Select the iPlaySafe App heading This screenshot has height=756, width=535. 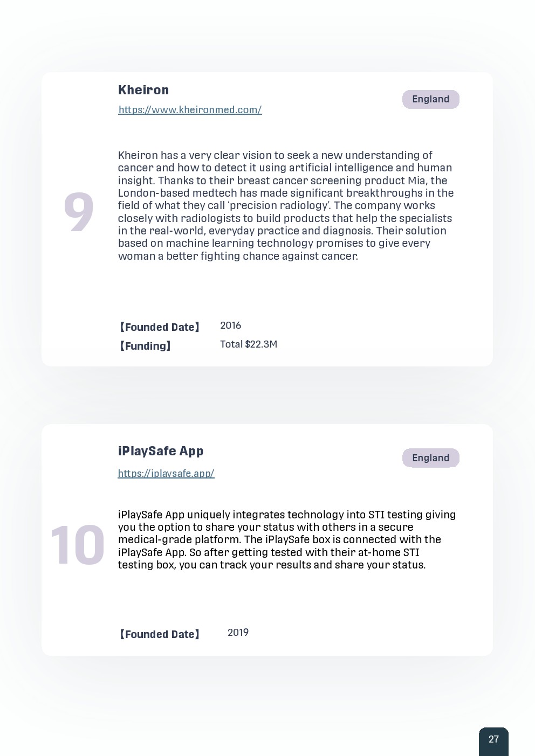tap(161, 451)
